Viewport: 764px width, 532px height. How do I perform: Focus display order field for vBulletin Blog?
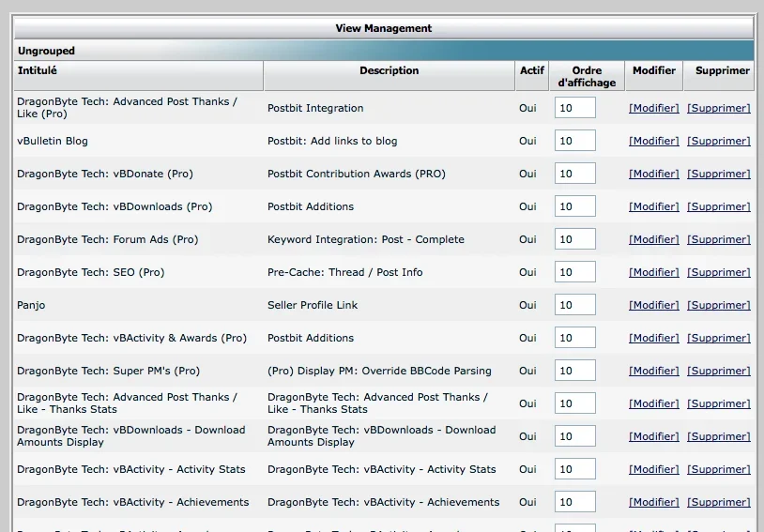[575, 141]
